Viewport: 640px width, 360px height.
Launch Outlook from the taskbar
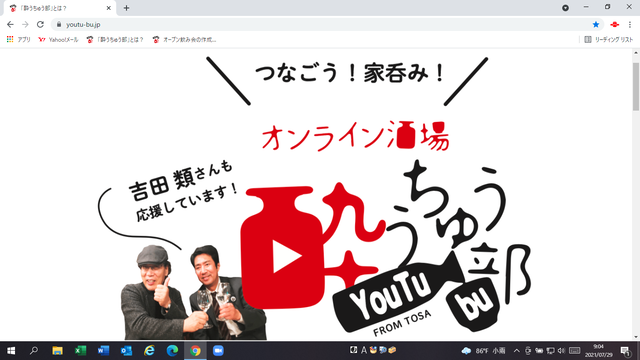point(126,351)
